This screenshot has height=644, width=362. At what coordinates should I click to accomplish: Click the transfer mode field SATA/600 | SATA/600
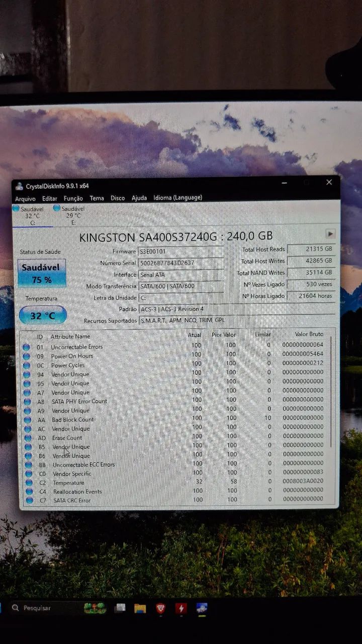[x=181, y=286]
